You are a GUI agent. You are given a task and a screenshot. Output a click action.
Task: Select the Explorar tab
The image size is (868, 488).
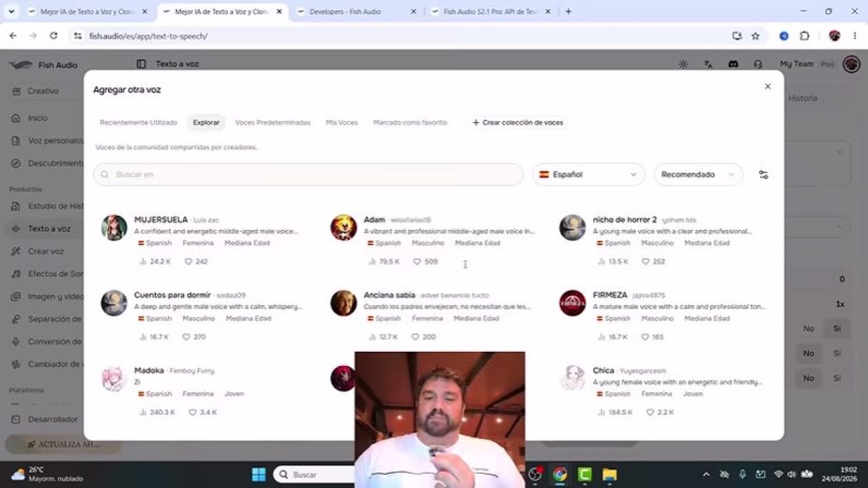pos(206,122)
